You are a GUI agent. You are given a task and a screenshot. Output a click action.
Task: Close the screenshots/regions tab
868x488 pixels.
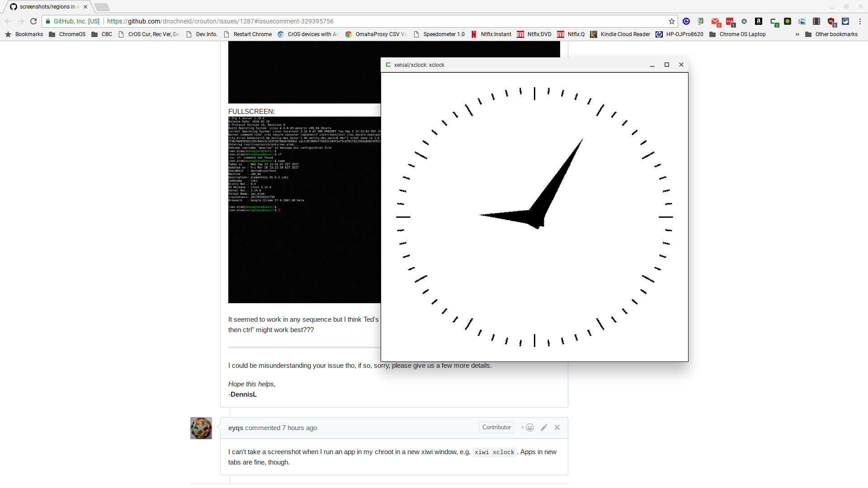coord(85,7)
